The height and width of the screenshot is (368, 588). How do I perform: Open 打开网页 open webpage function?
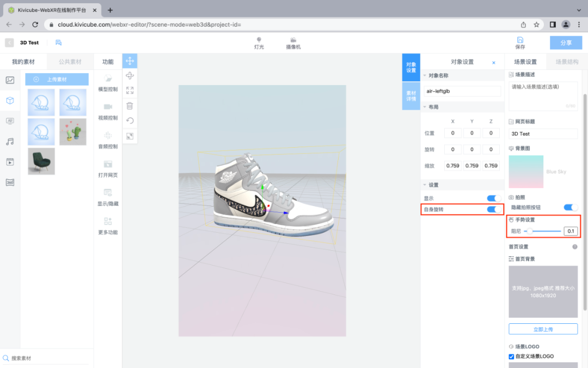(108, 168)
